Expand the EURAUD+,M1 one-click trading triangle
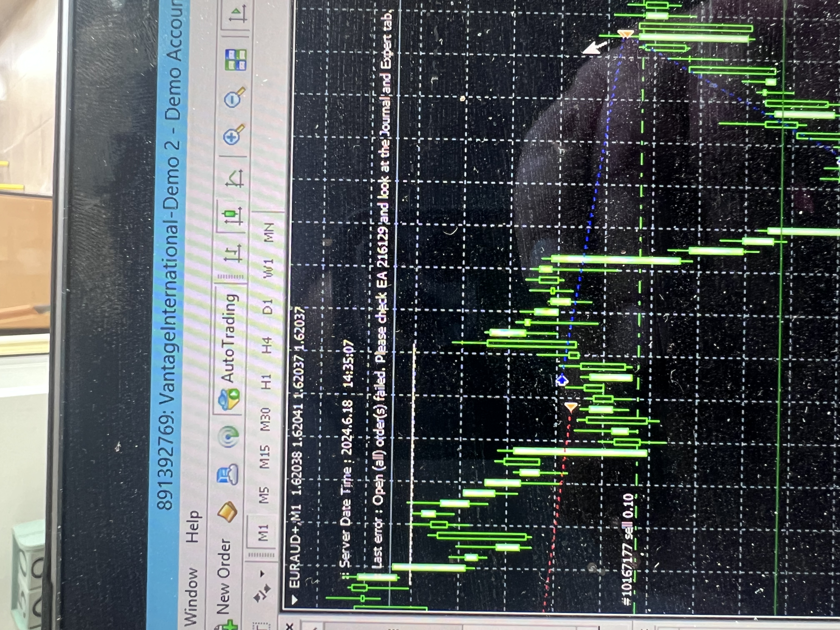 (x=294, y=600)
